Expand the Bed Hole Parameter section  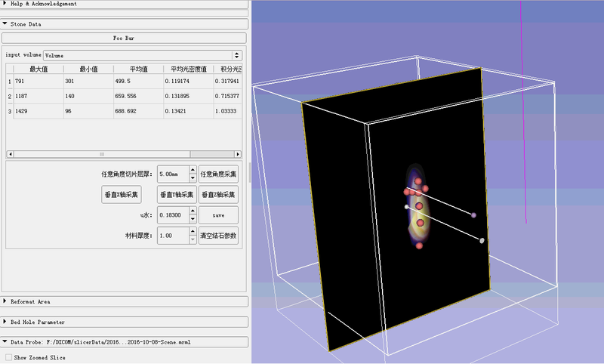(x=38, y=322)
